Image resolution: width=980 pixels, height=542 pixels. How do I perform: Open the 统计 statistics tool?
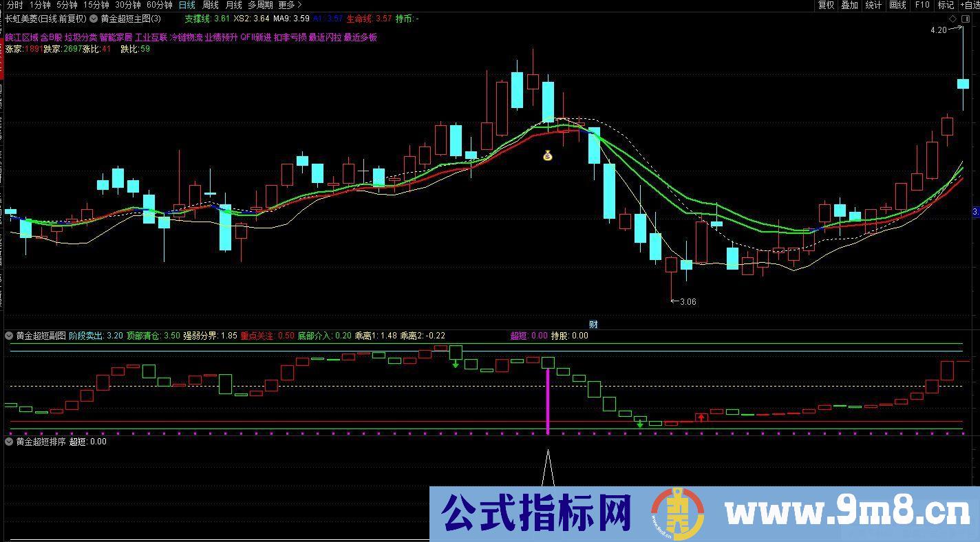[873, 5]
